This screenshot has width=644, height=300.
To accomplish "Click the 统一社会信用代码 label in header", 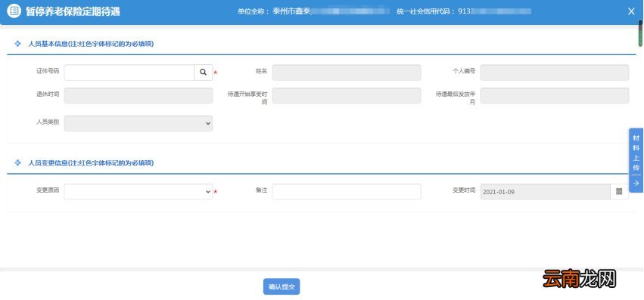I will click(x=425, y=11).
